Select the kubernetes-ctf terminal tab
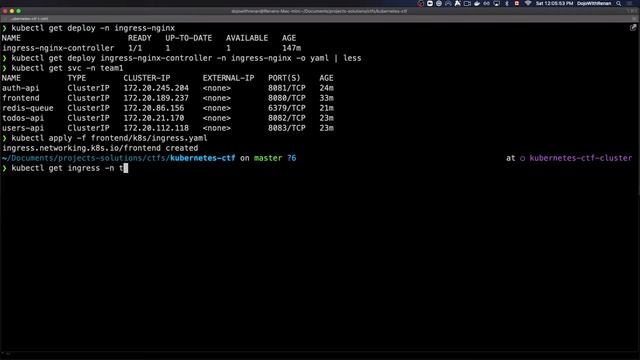The image size is (640, 360). 29,19
